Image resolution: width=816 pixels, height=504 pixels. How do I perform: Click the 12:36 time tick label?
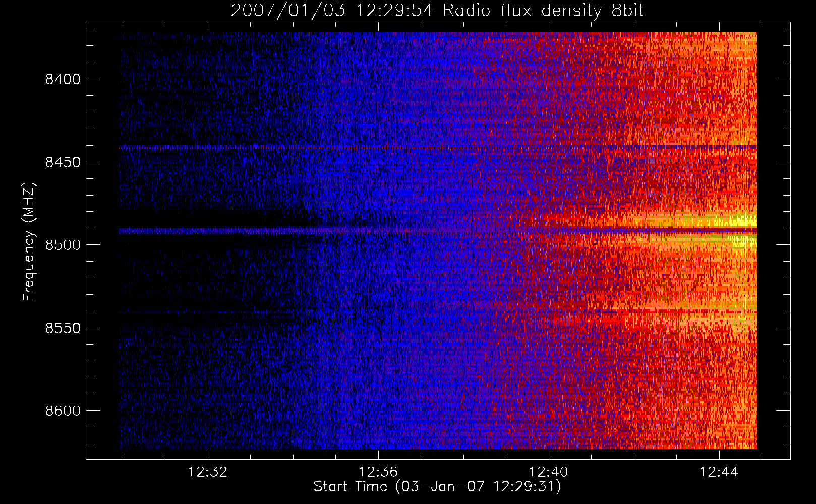coord(378,472)
